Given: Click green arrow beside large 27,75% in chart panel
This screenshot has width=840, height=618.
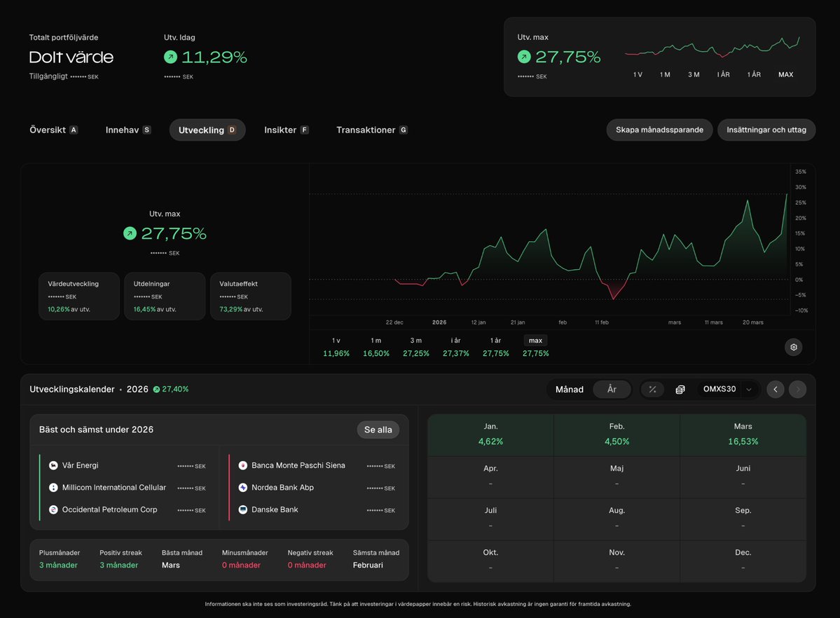Looking at the screenshot, I should pos(130,233).
